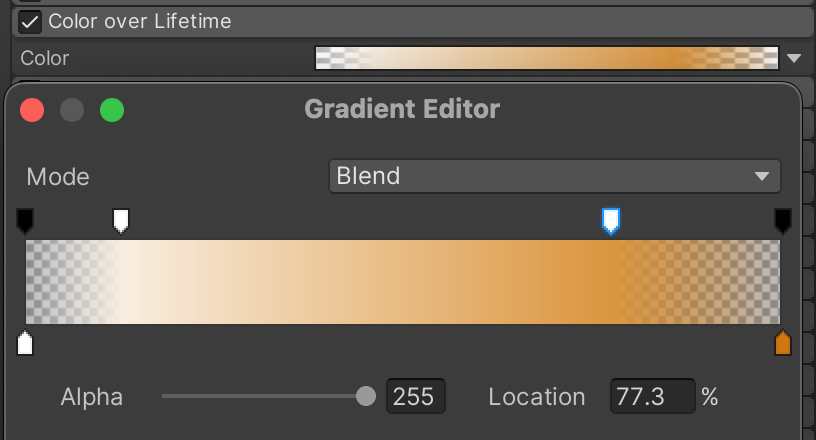Click the gradient bar in the editor
Screen dimensions: 816x440
click(402, 282)
